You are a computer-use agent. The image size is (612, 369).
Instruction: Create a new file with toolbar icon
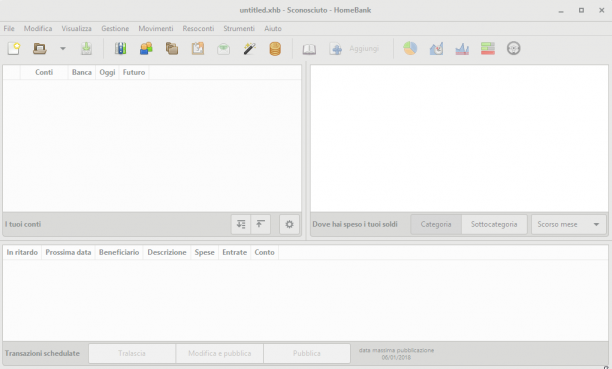click(x=14, y=49)
